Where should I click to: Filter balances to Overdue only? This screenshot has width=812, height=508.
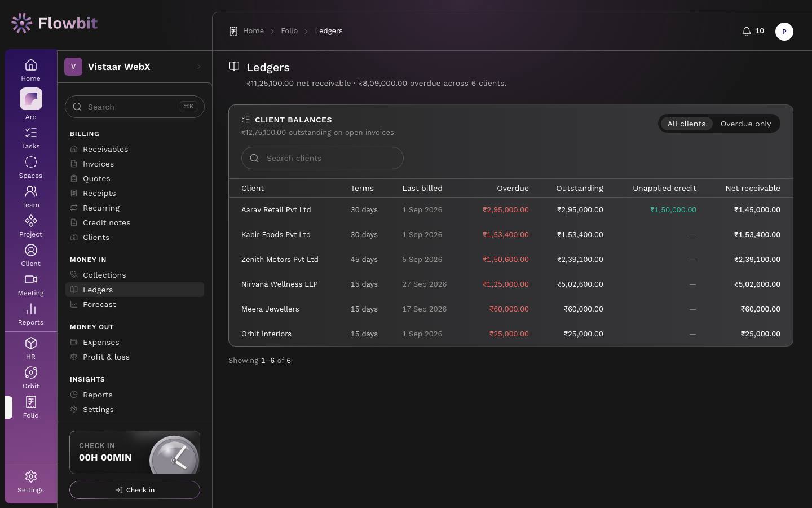pos(745,124)
